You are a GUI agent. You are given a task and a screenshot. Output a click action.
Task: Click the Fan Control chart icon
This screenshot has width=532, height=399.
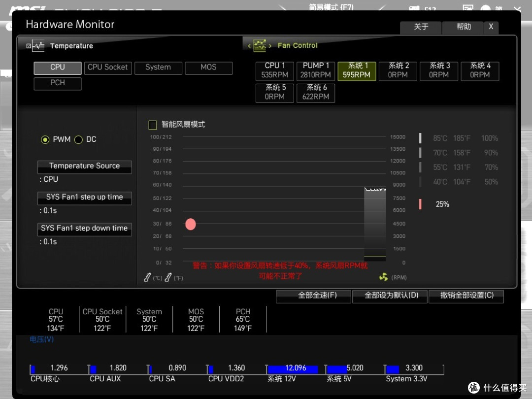260,45
